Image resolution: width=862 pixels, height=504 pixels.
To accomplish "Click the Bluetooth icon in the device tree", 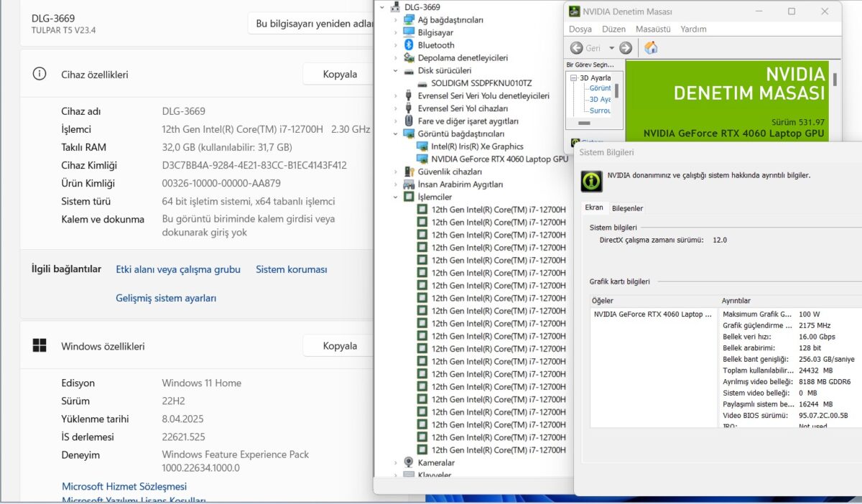I will click(x=409, y=45).
